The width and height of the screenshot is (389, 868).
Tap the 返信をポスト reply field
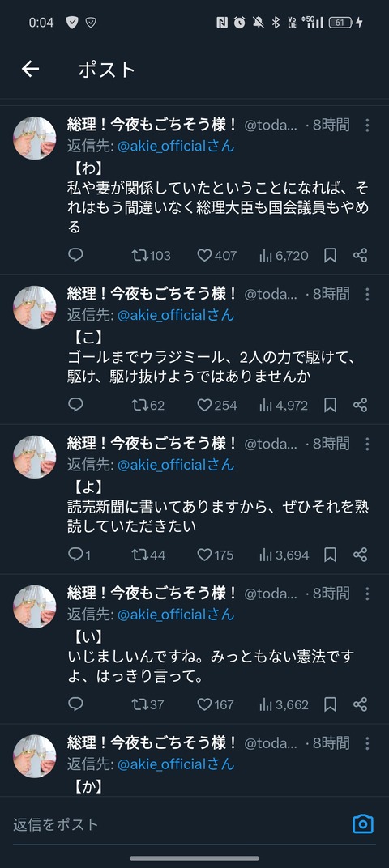tap(177, 824)
